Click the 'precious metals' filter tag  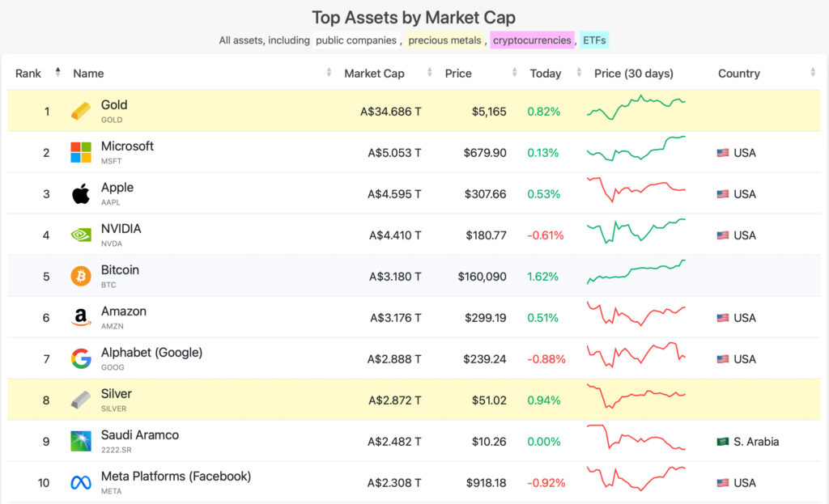444,40
